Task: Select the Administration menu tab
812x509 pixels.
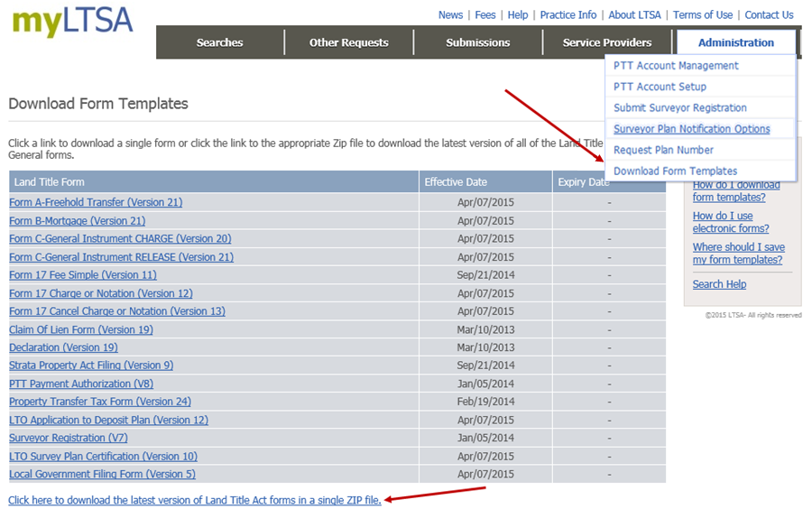Action: click(x=736, y=42)
